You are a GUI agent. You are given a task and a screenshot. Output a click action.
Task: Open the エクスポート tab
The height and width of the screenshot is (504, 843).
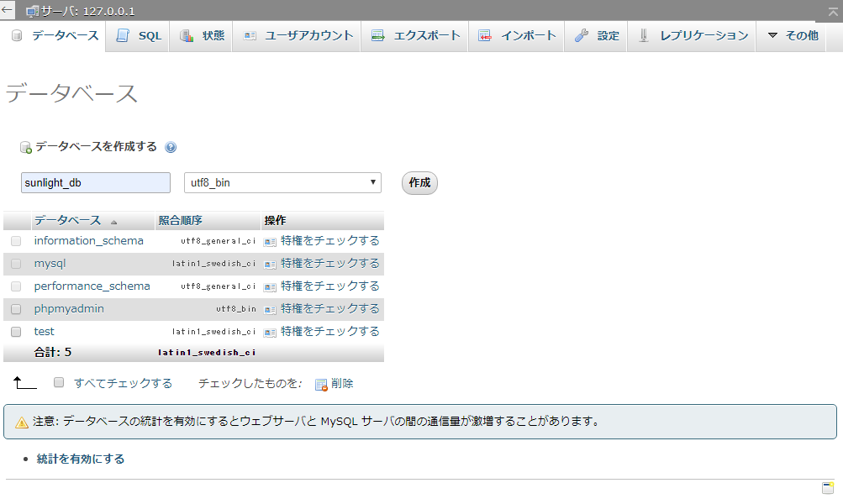[x=416, y=35]
